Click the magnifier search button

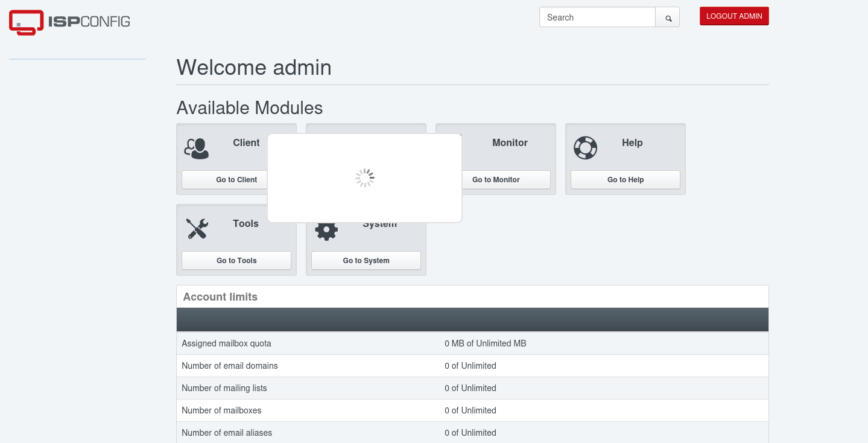[668, 18]
